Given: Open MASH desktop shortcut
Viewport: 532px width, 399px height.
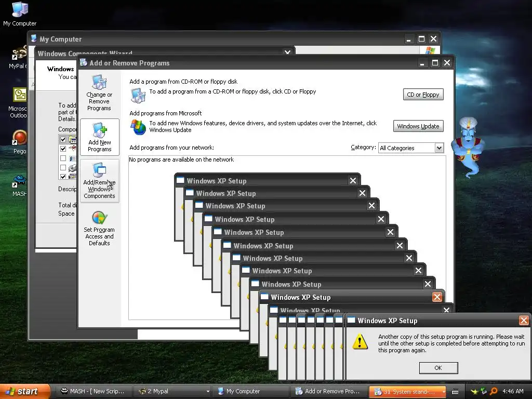Looking at the screenshot, I should click(x=19, y=186).
